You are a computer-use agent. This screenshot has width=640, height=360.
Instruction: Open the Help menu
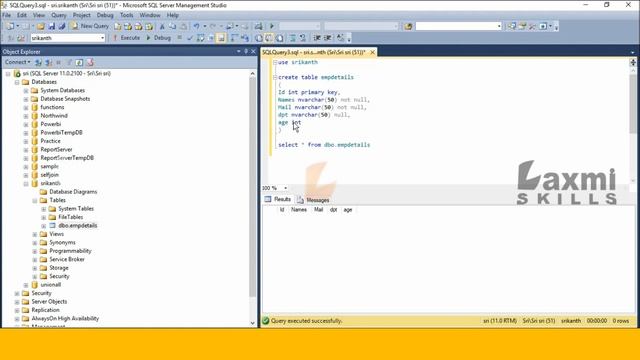173,15
